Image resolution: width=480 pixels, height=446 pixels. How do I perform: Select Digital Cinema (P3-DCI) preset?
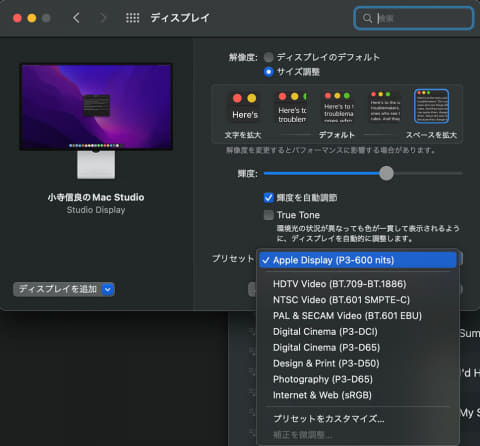pos(358,332)
